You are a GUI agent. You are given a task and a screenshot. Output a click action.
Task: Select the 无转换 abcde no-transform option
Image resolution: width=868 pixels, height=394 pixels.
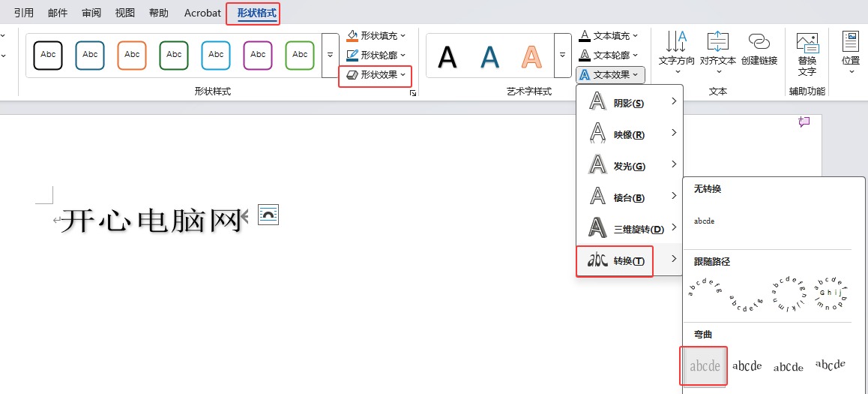click(x=705, y=221)
